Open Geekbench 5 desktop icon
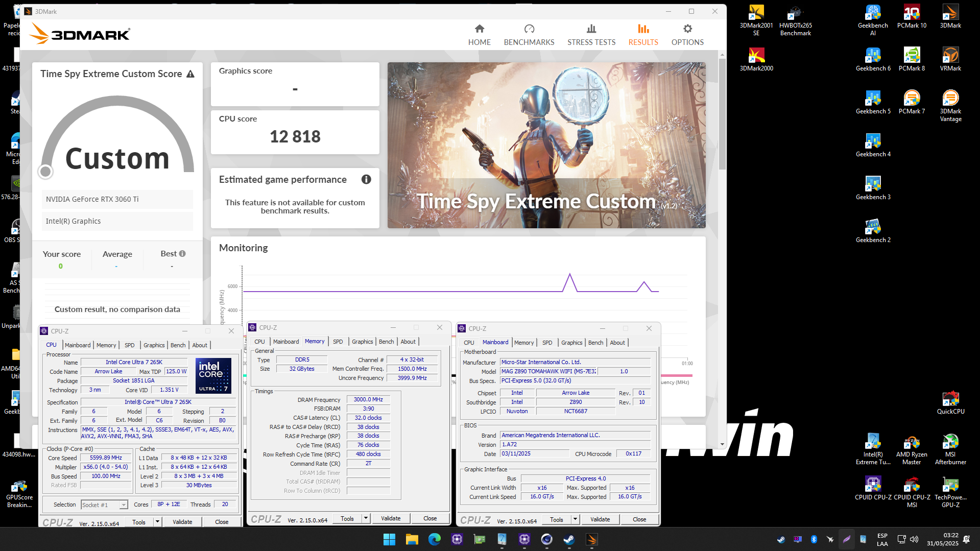980x551 pixels. click(x=873, y=102)
